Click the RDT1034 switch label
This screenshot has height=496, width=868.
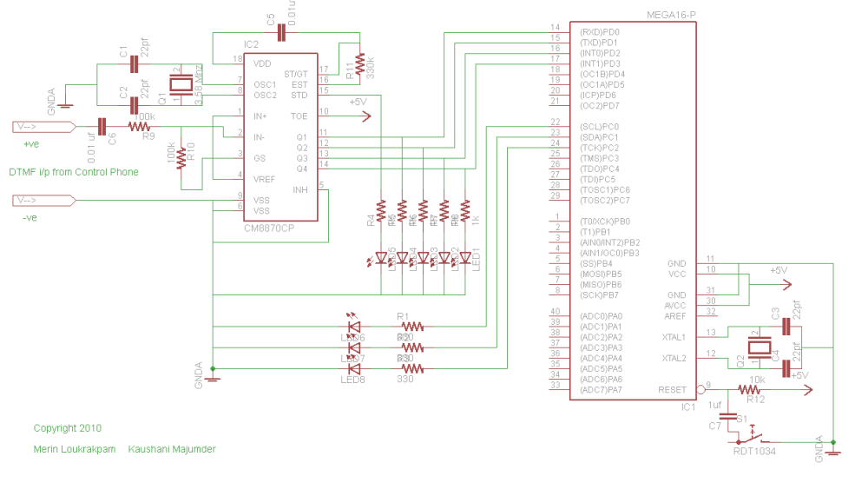point(754,451)
